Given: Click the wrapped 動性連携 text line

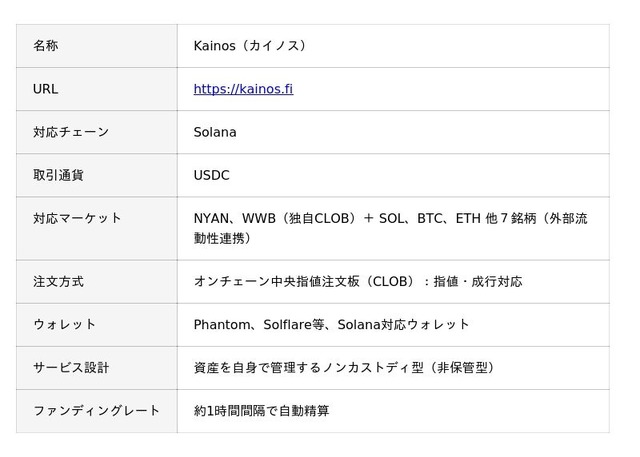Looking at the screenshot, I should pyautogui.click(x=222, y=238).
